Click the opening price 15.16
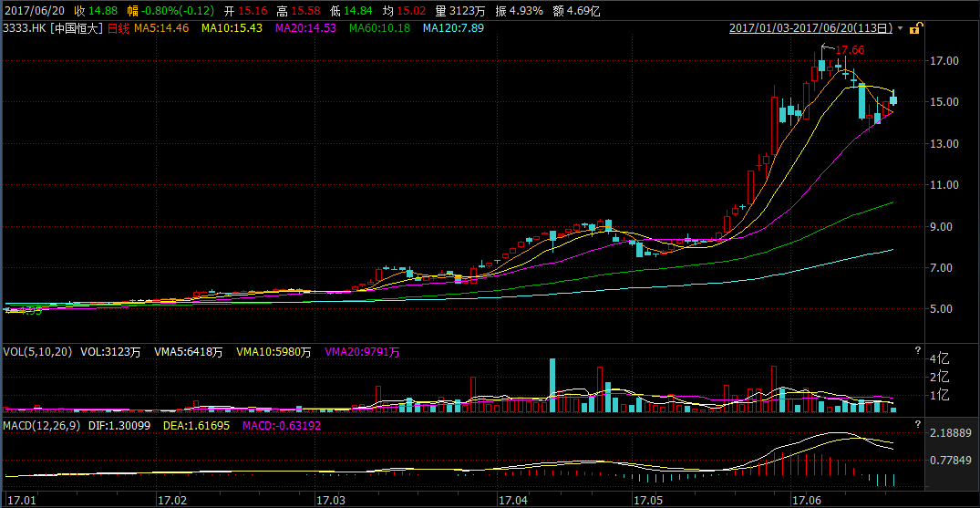 pyautogui.click(x=252, y=11)
